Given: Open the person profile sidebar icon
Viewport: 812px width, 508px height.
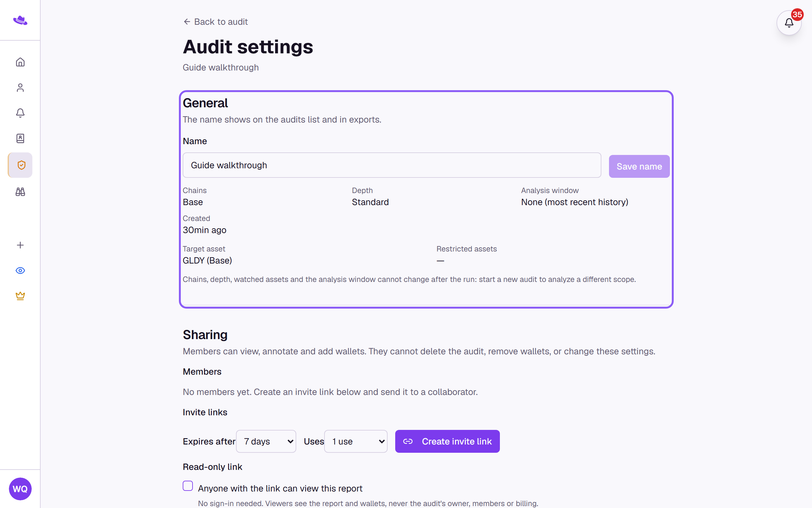Looking at the screenshot, I should [x=20, y=88].
